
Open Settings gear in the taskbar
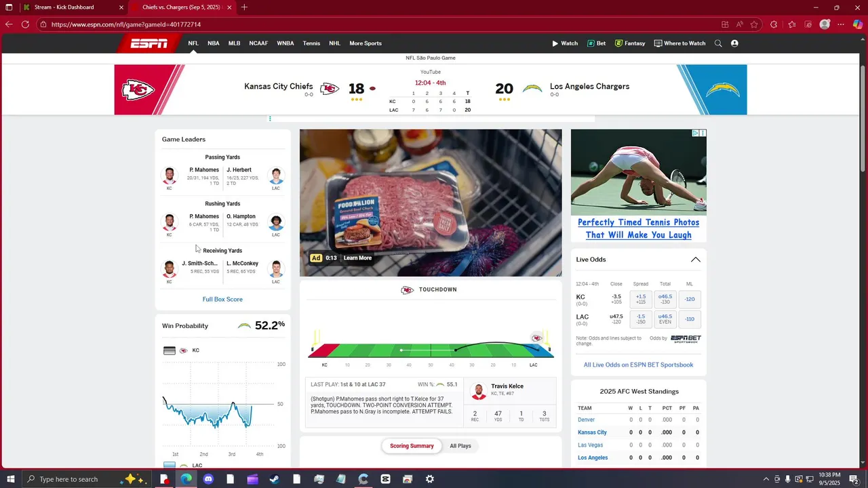(430, 479)
